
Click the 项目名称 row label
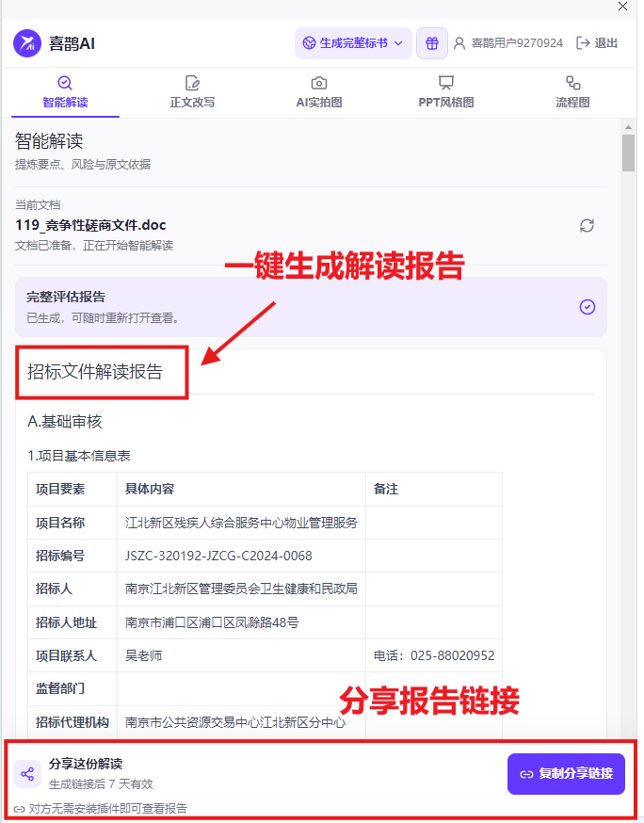[60, 523]
